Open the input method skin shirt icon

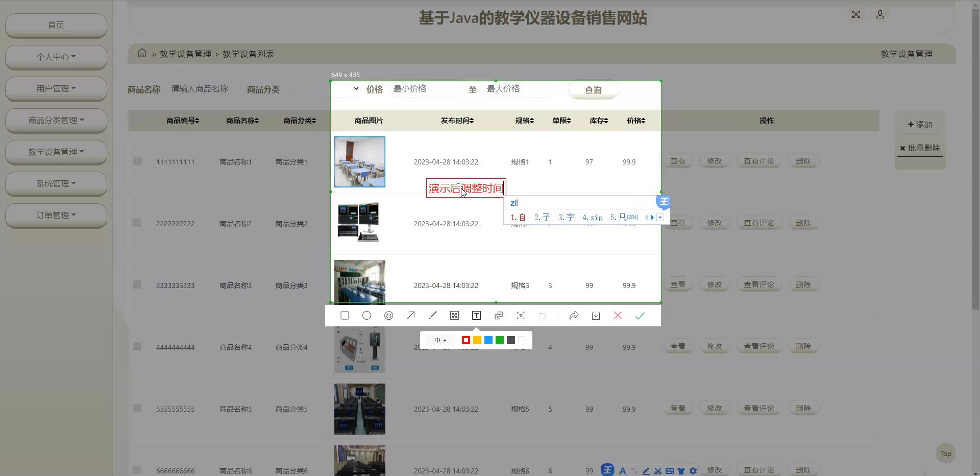pyautogui.click(x=681, y=471)
